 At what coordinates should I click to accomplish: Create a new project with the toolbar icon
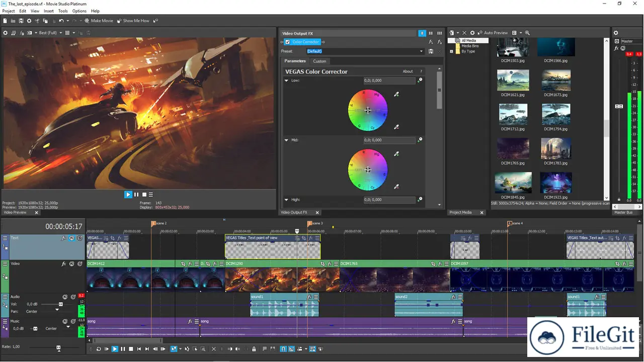click(5, 21)
